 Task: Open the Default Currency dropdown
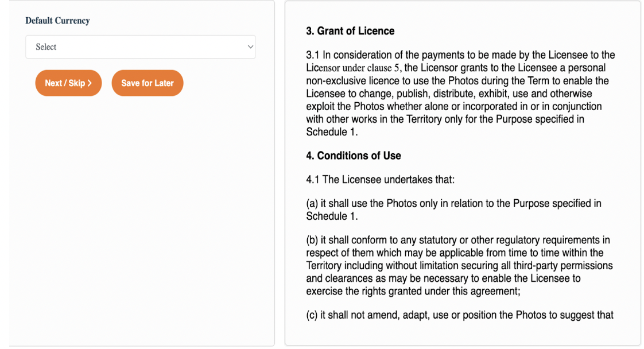pos(141,47)
